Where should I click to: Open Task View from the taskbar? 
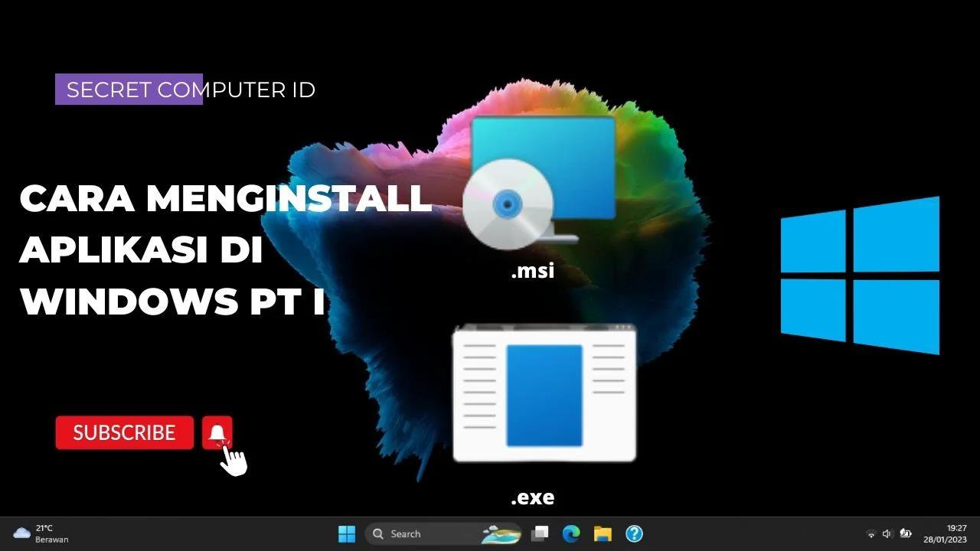[541, 533]
